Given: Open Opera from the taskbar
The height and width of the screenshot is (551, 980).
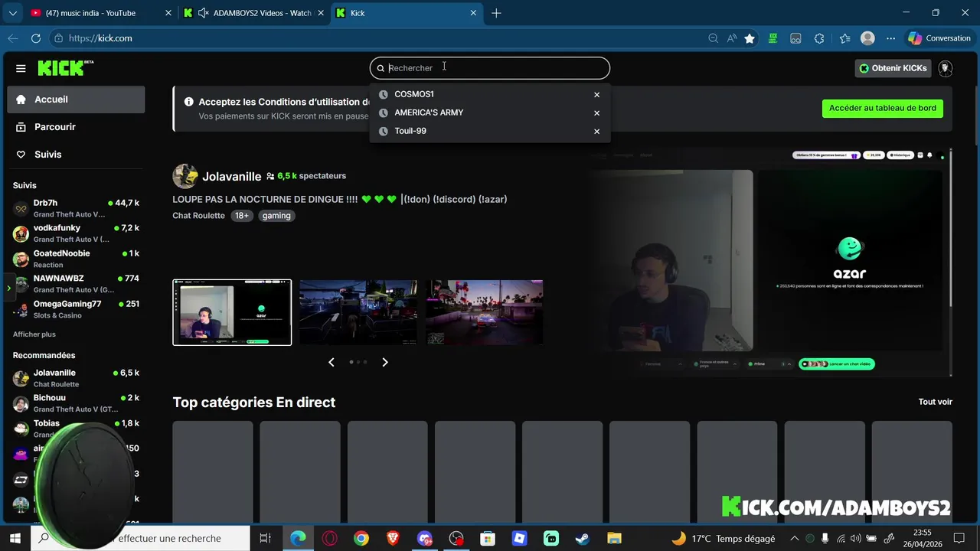Looking at the screenshot, I should tap(330, 539).
